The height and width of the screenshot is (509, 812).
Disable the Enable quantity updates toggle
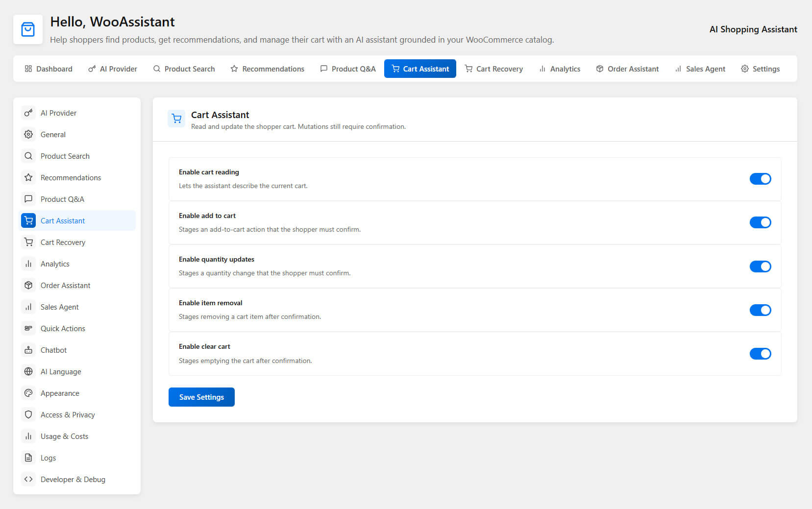pyautogui.click(x=760, y=267)
